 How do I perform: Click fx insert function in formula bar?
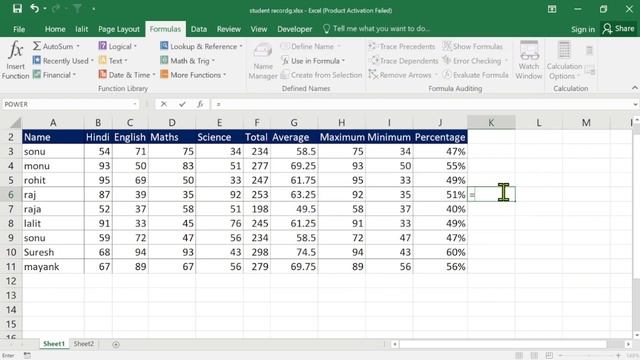point(200,104)
